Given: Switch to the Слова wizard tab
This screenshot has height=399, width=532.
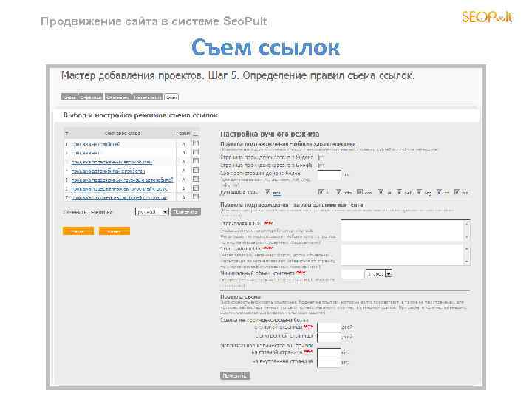Looking at the screenshot, I should (69, 98).
